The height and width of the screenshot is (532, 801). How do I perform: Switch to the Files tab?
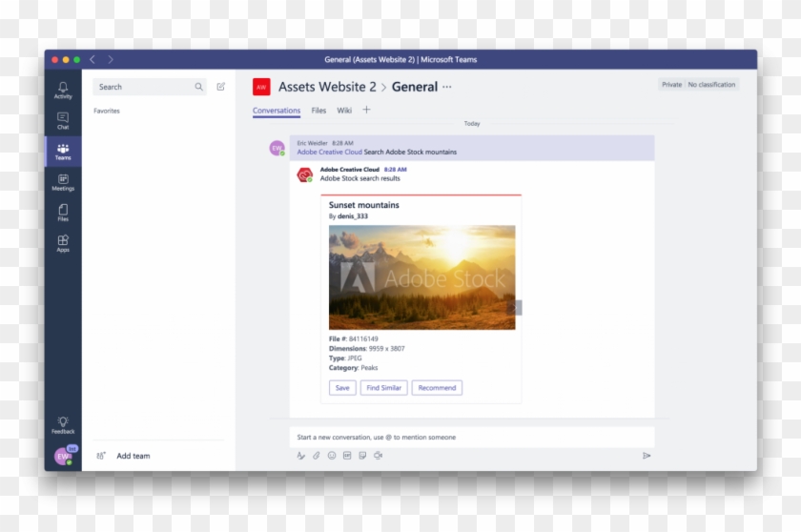(318, 111)
